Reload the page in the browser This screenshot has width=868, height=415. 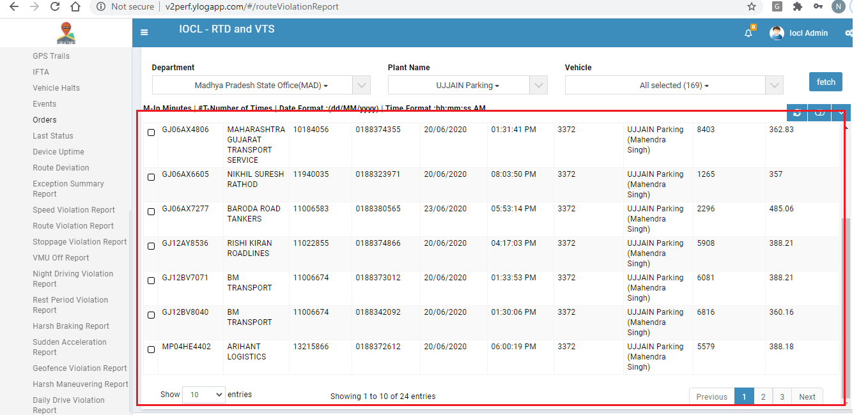click(x=55, y=6)
